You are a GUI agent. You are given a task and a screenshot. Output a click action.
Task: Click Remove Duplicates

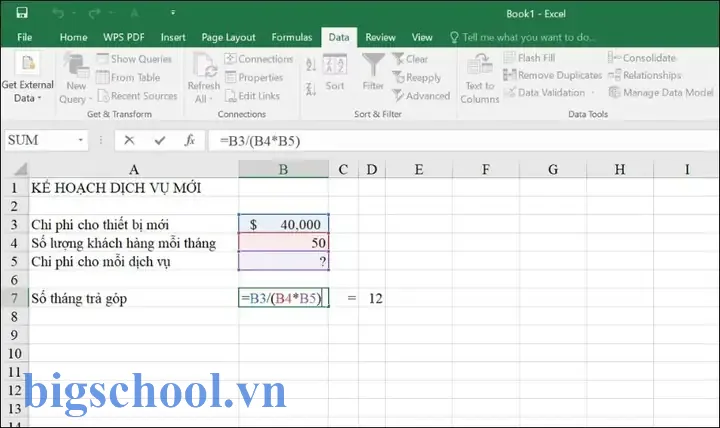[552, 75]
